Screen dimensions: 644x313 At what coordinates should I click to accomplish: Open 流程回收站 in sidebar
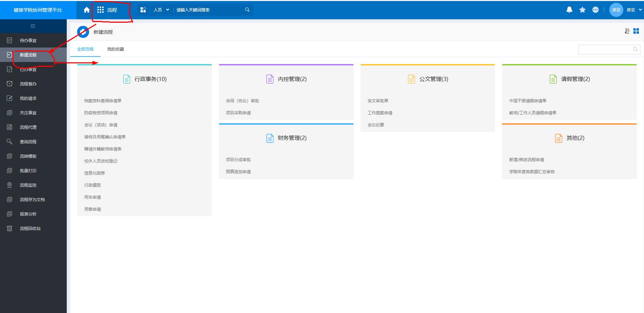point(30,229)
